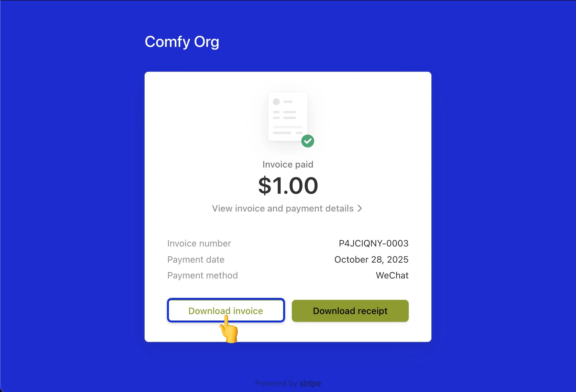Select the Stripe logo at the bottom
The width and height of the screenshot is (576, 392).
[310, 383]
